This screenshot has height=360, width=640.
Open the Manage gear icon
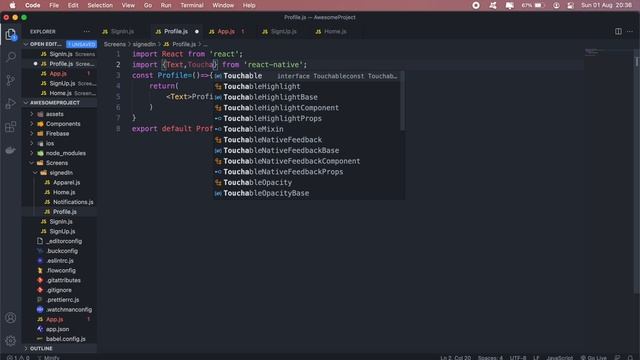click(x=11, y=340)
